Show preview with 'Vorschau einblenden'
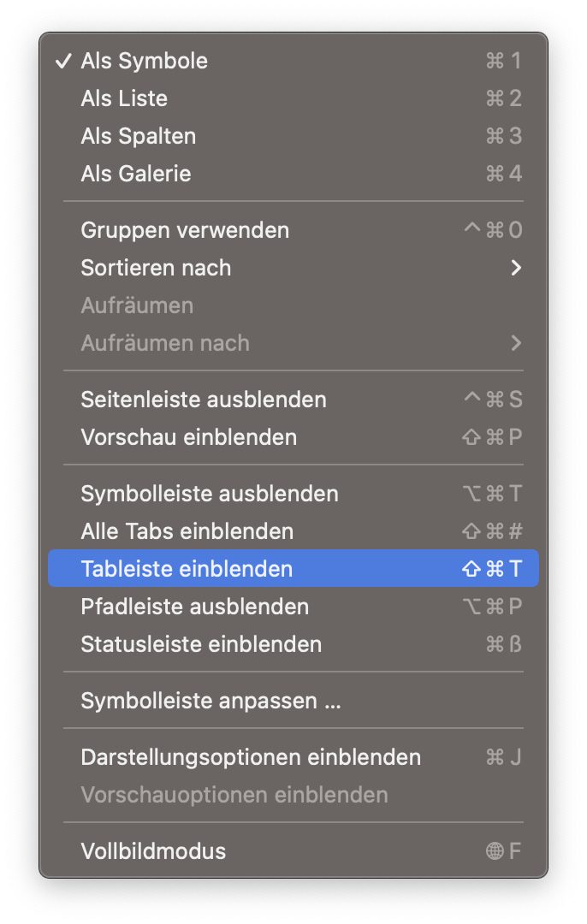This screenshot has width=587, height=924. (188, 437)
